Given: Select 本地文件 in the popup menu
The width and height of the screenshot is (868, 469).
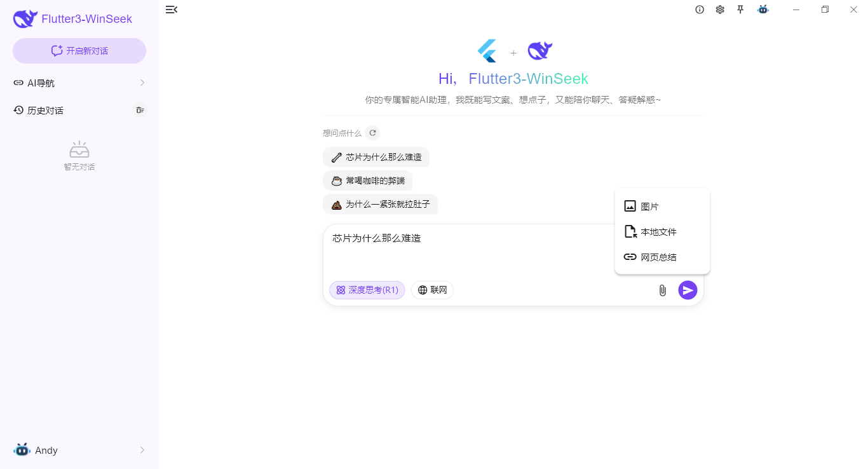Looking at the screenshot, I should point(658,231).
